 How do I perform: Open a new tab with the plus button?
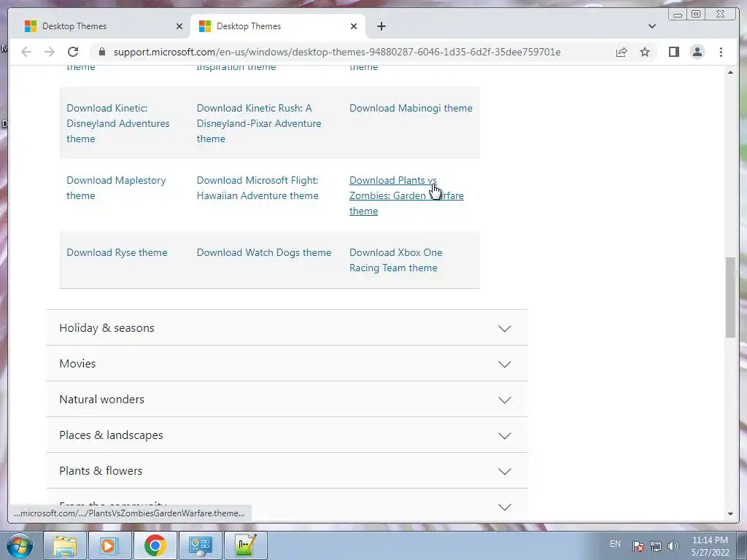coord(381,26)
